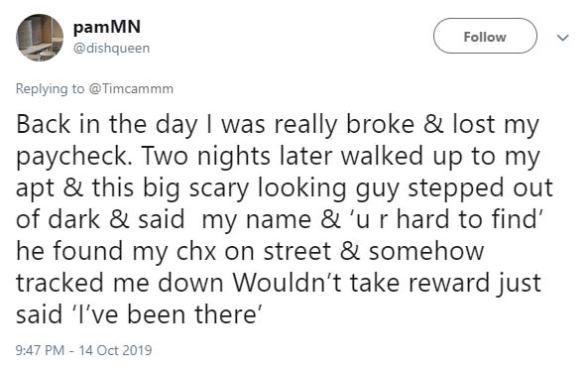Screen dimensions: 588x369
Task: Visit the @dishqueen handle
Action: [111, 48]
